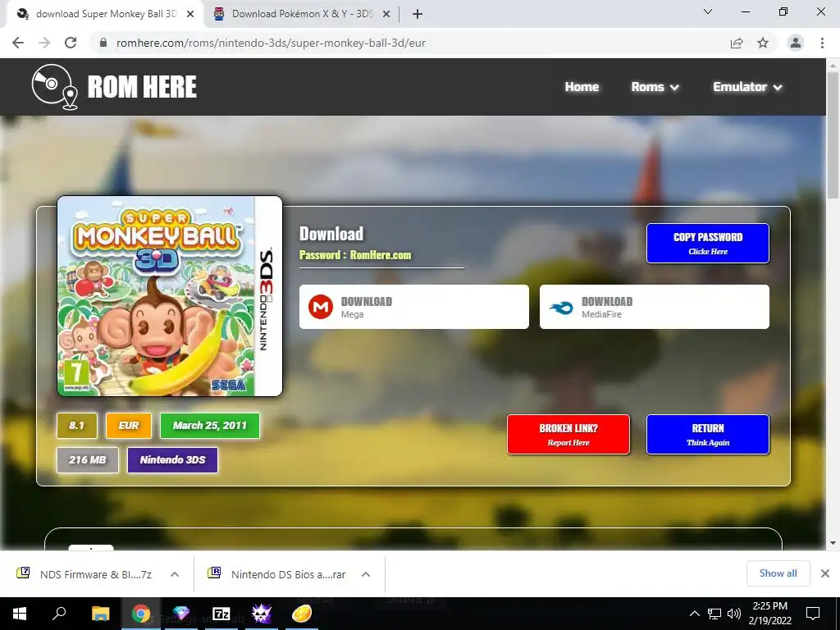This screenshot has height=630, width=840.
Task: Click the Copy Password button
Action: pyautogui.click(x=708, y=243)
